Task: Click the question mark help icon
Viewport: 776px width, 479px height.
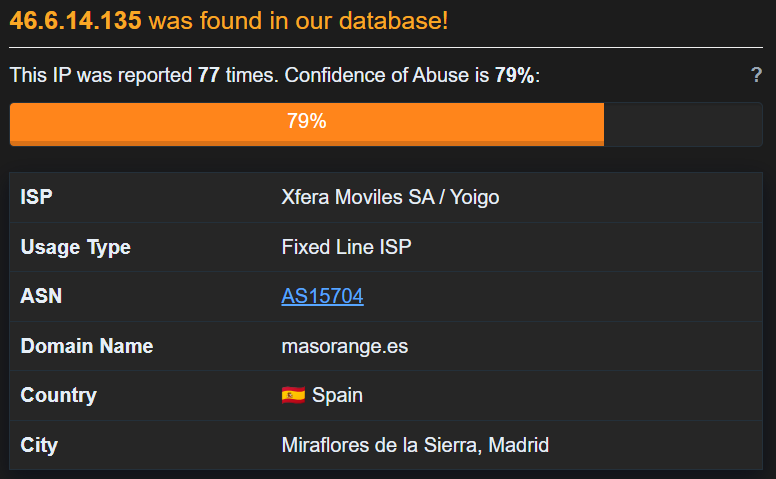Action: tap(757, 75)
